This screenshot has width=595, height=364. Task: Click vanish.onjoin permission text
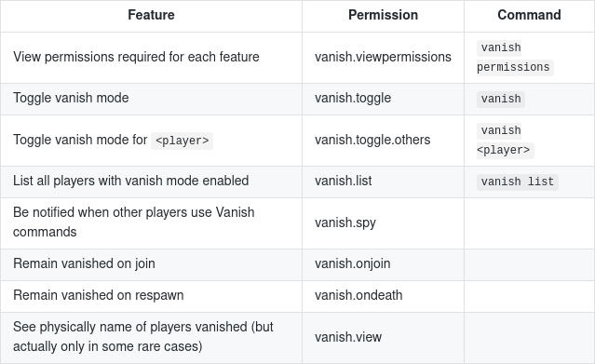[352, 263]
